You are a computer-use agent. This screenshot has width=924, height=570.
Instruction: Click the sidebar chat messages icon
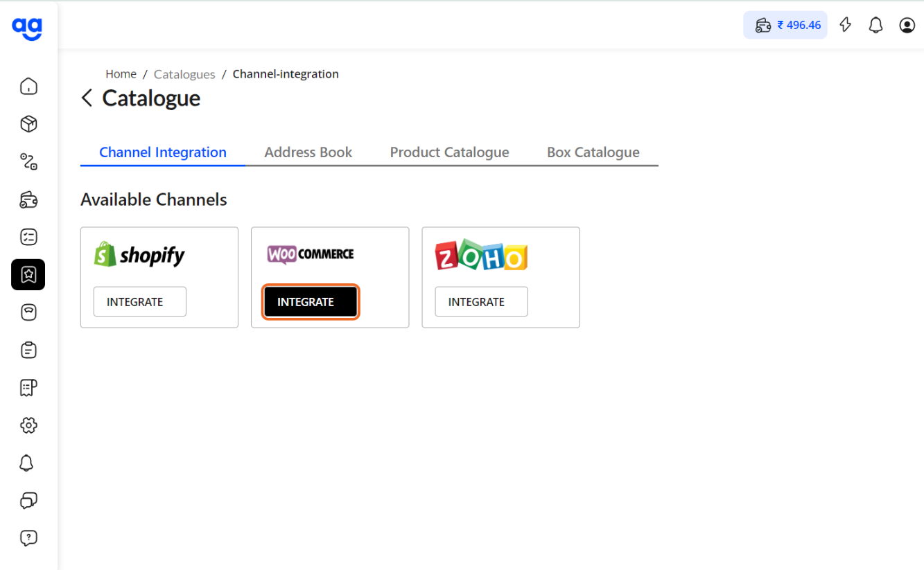28,500
